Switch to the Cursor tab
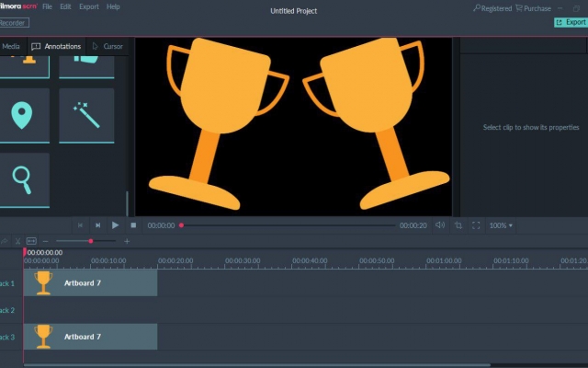The width and height of the screenshot is (588, 368). [x=107, y=46]
